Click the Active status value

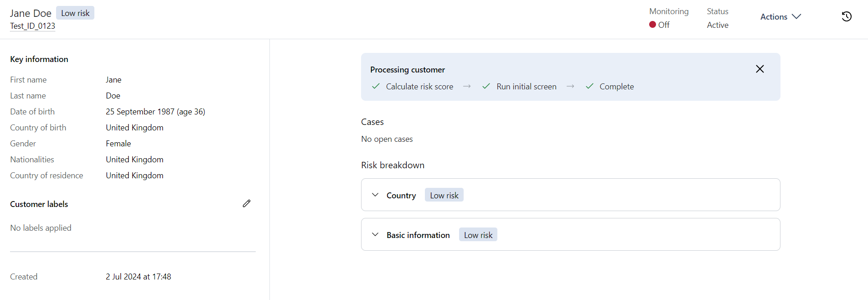pos(718,25)
